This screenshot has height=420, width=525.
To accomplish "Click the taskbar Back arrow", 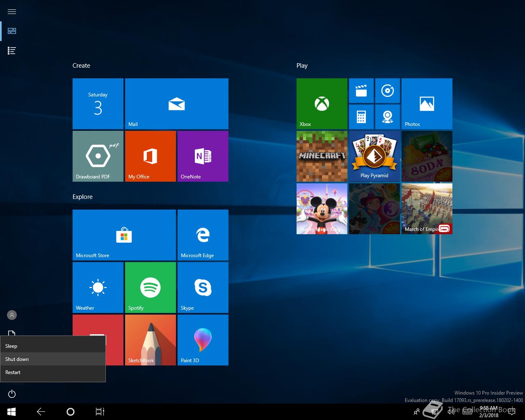I will pos(41,412).
